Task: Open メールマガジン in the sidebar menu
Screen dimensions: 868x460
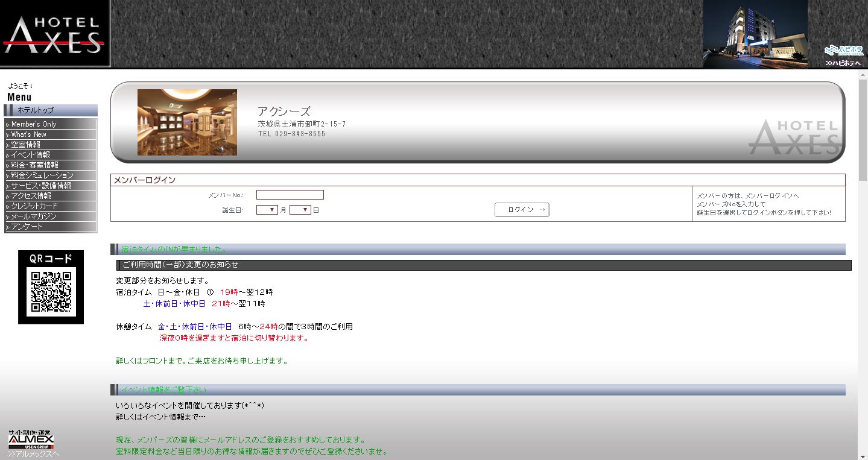Action: [x=51, y=216]
